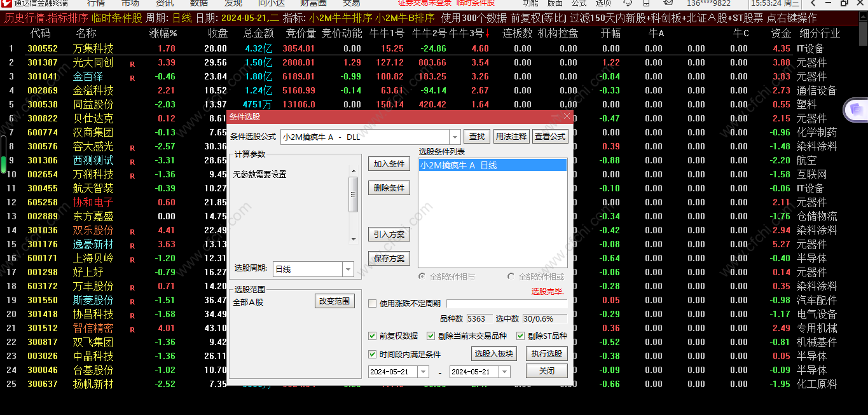This screenshot has width=868, height=415.
Task: Enable the 使用涨跌不定周期 checkbox
Action: click(373, 304)
